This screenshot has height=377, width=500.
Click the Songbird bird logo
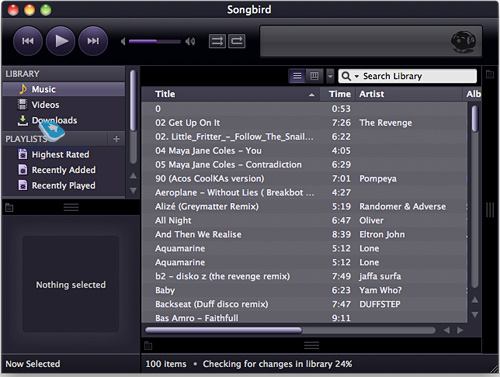tap(463, 42)
